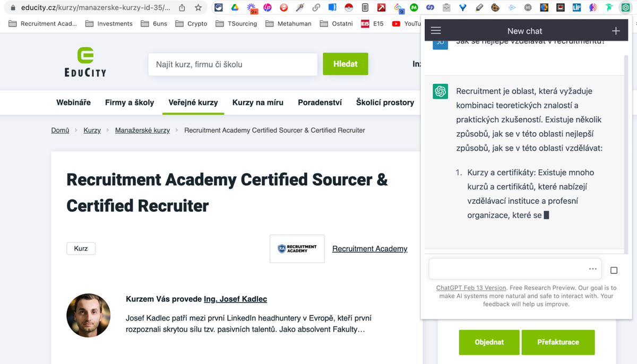Click the ChatGPT avatar icon in response
Image resolution: width=637 pixels, height=364 pixels.
pos(440,91)
